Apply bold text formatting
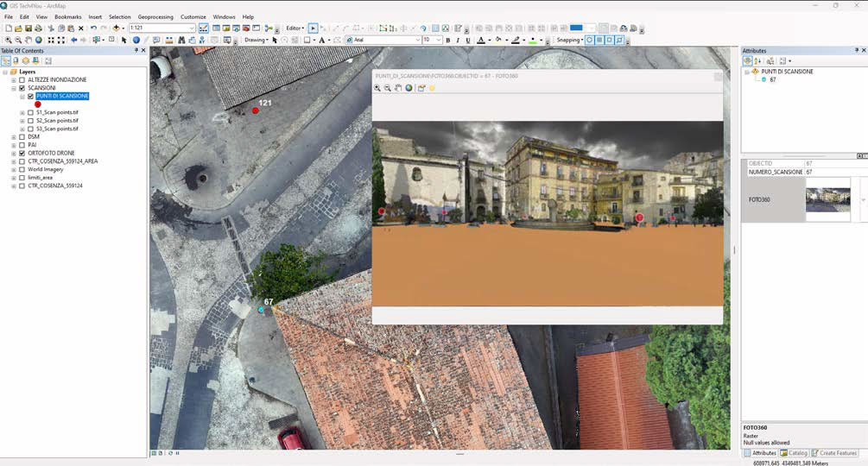 pyautogui.click(x=448, y=41)
